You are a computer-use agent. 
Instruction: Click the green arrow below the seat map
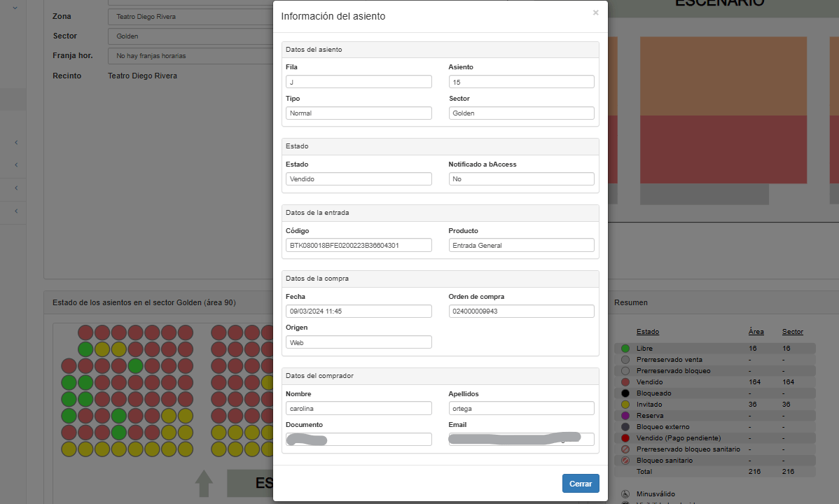coord(204,483)
